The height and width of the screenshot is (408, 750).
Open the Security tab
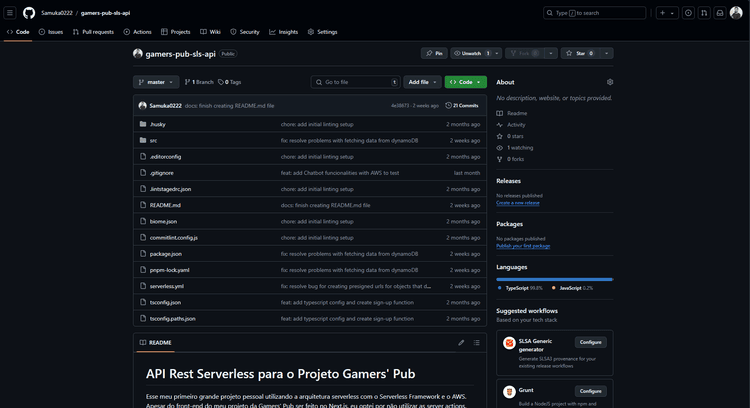pos(245,32)
